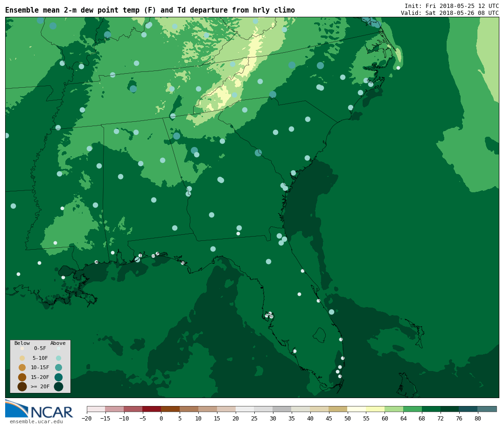Viewport: 504px width, 427px height.
Task: Click the 'Init: Fri 2018-05-25 12 UTC' text
Action: click(452, 6)
